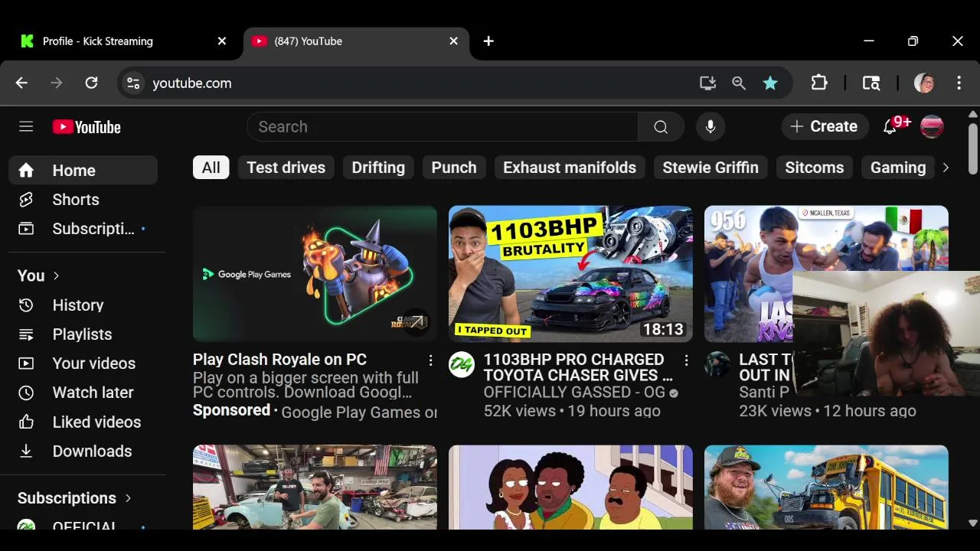Open the yellow school bus video thumbnail
The height and width of the screenshot is (551, 980).
coord(826,487)
